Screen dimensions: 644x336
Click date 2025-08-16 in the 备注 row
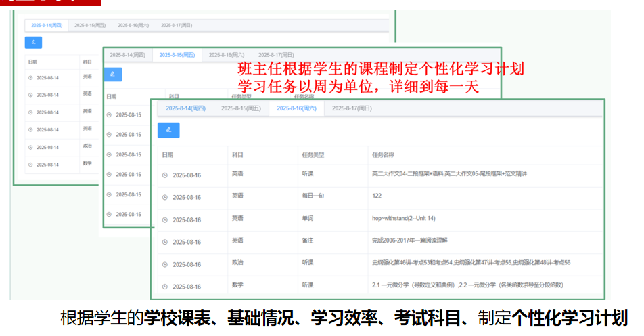(x=187, y=243)
